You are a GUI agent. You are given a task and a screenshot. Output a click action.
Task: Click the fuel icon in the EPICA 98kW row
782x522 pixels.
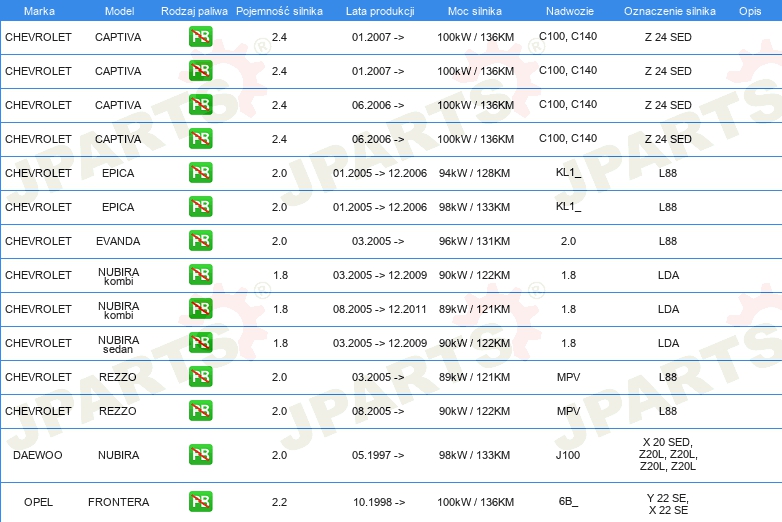coord(200,206)
